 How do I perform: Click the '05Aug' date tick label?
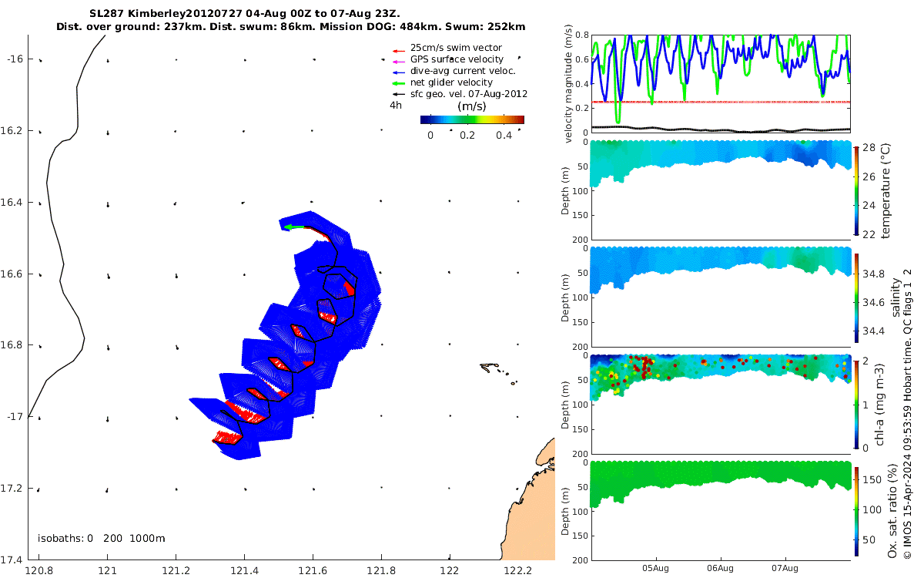tap(655, 568)
